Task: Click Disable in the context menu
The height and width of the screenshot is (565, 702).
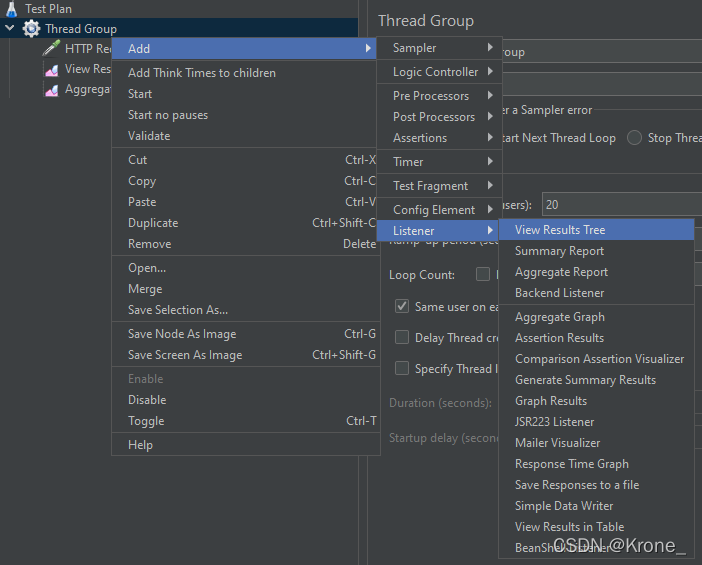Action: click(244, 400)
